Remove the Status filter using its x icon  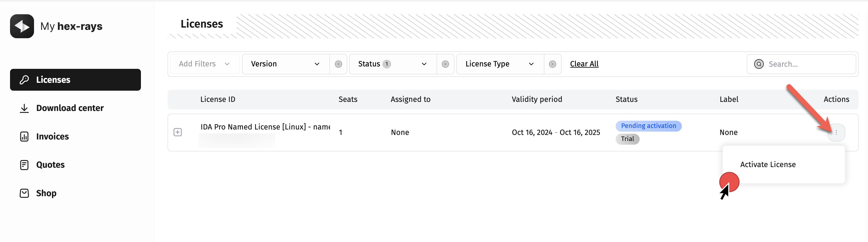click(445, 64)
